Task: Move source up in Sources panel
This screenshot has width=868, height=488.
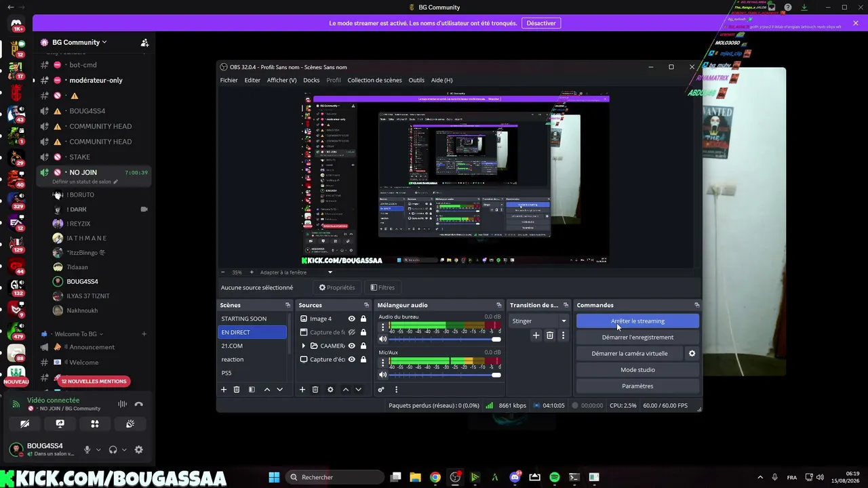Action: point(346,390)
